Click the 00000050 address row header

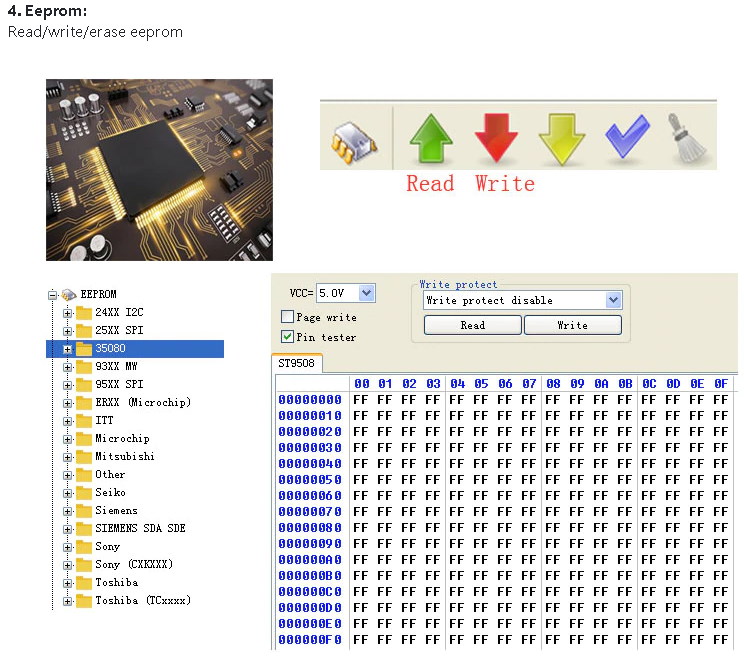pyautogui.click(x=310, y=480)
